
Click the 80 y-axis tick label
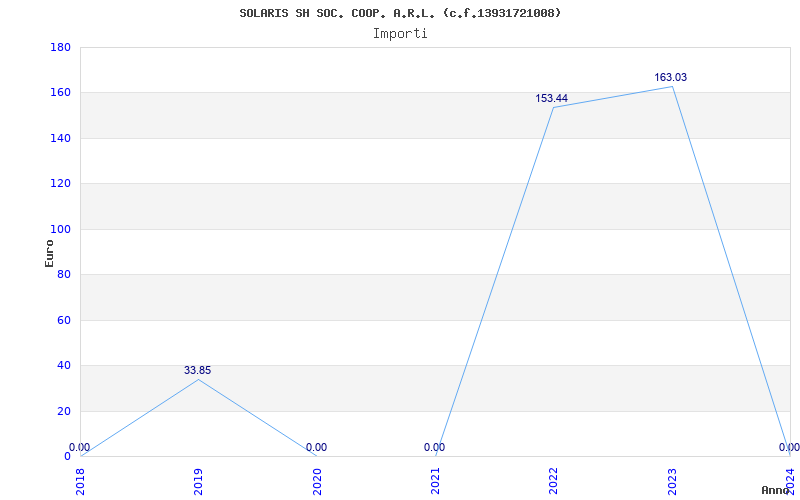point(64,274)
